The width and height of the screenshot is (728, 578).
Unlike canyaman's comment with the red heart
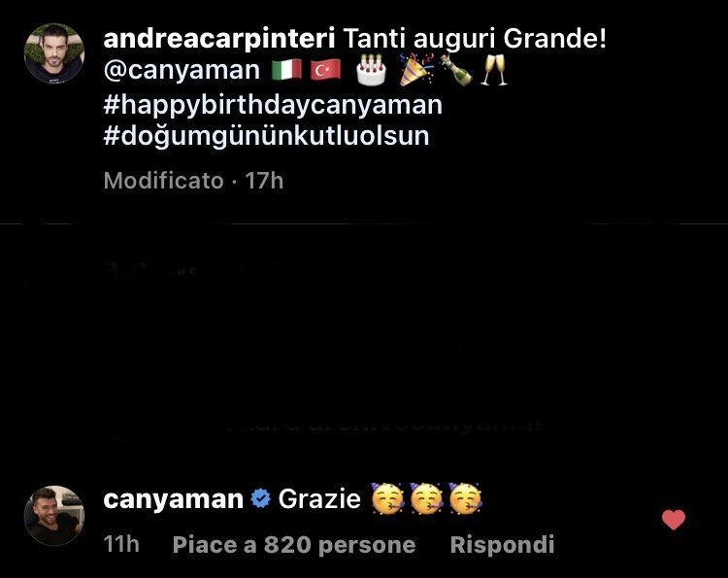point(674,520)
